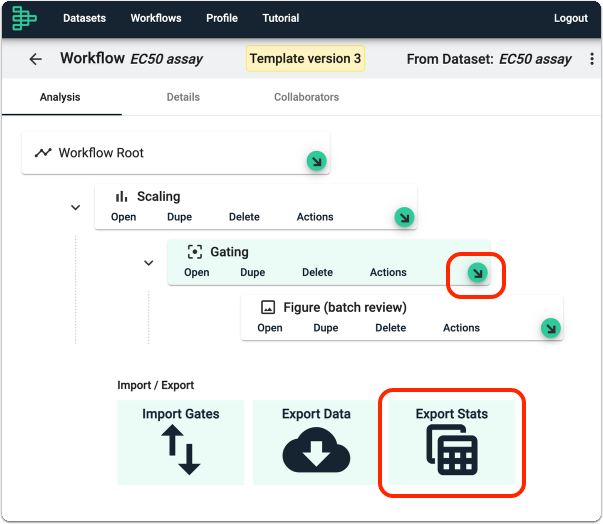Viewport: 603px width, 524px height.
Task: Go back using the left arrow
Action: coord(36,59)
